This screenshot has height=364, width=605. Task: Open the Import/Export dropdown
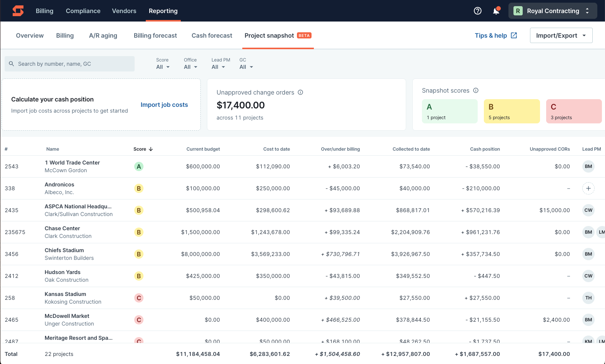561,35
